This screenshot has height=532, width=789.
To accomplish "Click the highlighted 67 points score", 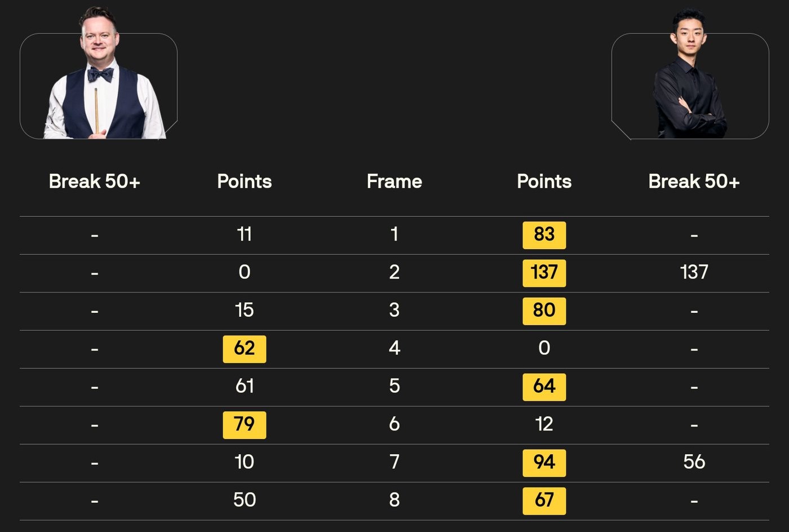I will point(544,500).
